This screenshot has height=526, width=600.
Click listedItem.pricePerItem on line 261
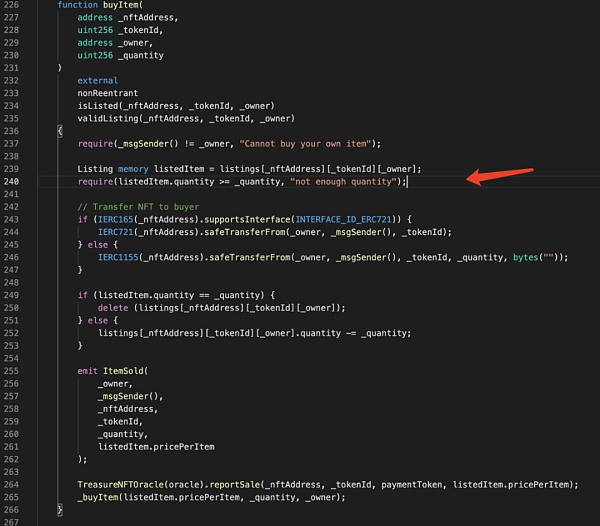pyautogui.click(x=156, y=447)
